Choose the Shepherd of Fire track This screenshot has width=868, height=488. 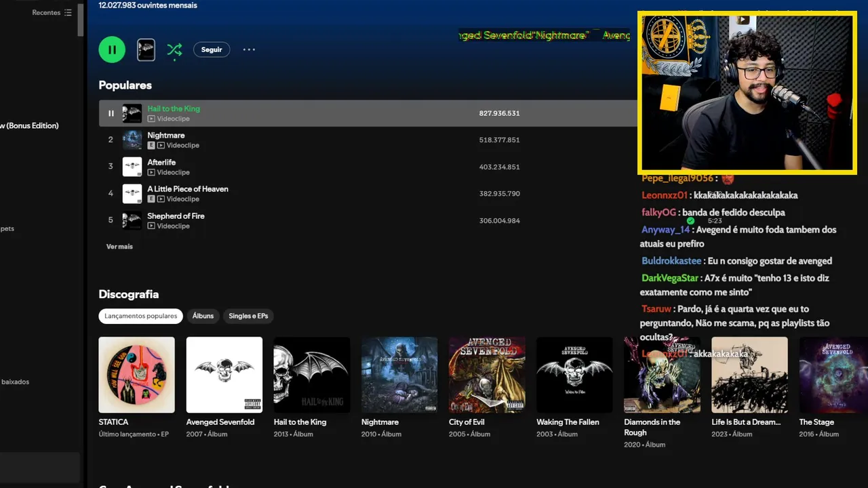click(176, 216)
